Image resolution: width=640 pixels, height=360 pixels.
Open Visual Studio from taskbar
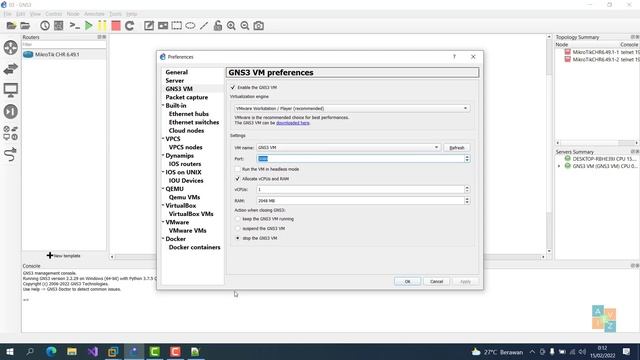[93, 351]
